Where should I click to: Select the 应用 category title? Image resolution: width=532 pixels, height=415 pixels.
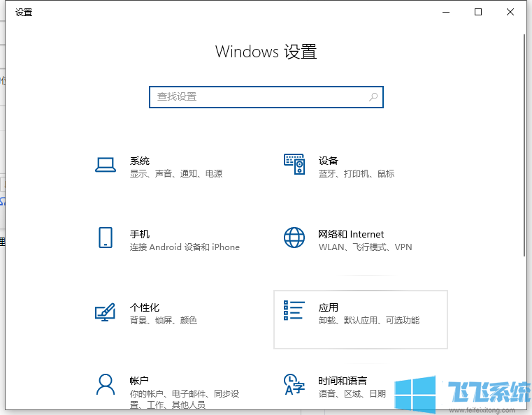pos(329,307)
